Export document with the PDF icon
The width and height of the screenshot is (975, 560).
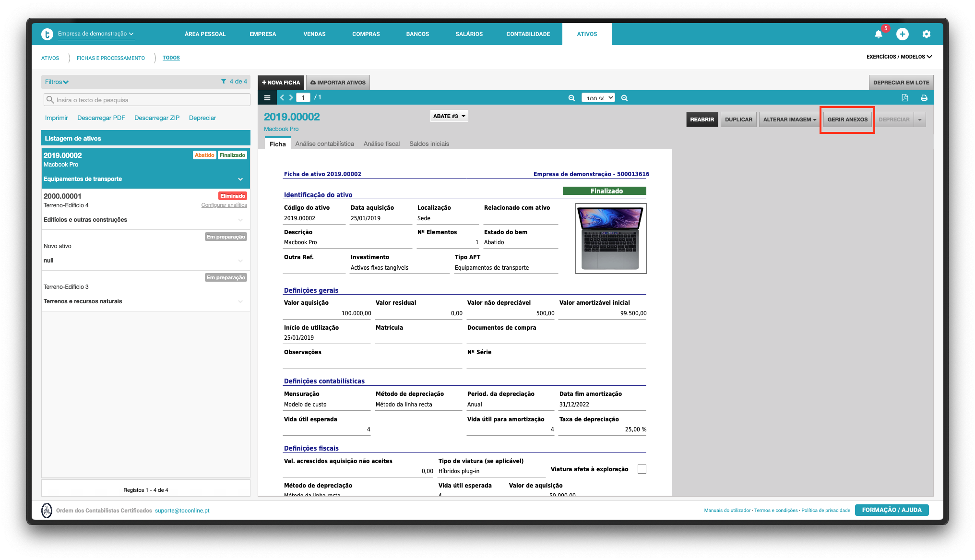pyautogui.click(x=904, y=98)
